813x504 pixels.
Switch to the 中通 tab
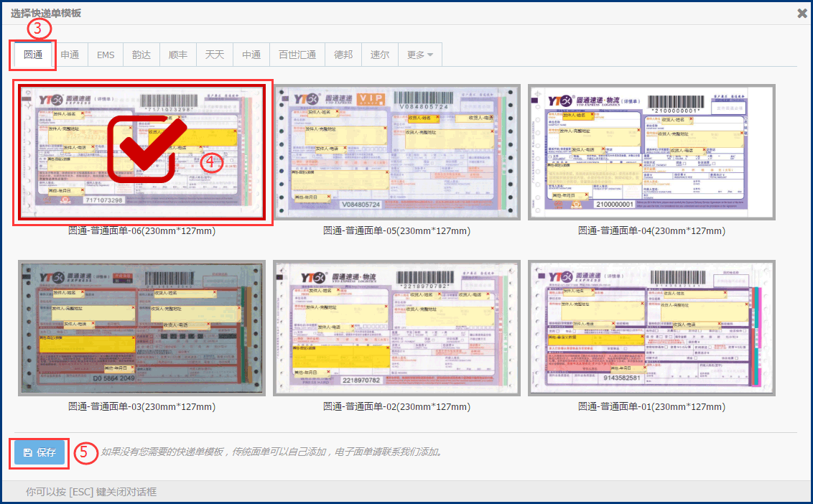[x=251, y=55]
